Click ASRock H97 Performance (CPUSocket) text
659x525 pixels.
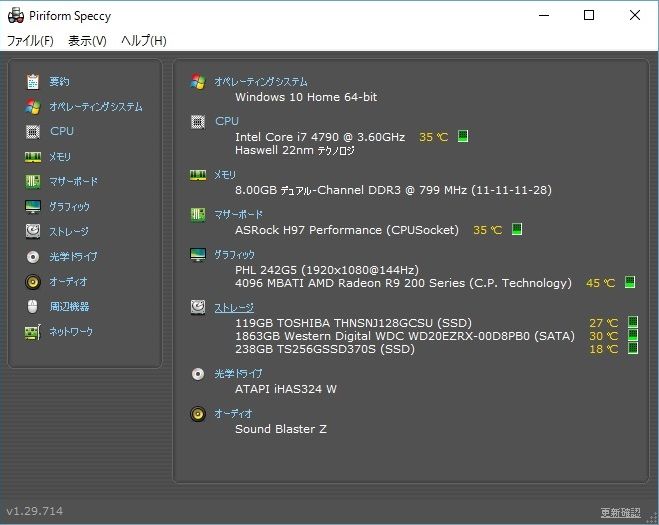coord(347,230)
